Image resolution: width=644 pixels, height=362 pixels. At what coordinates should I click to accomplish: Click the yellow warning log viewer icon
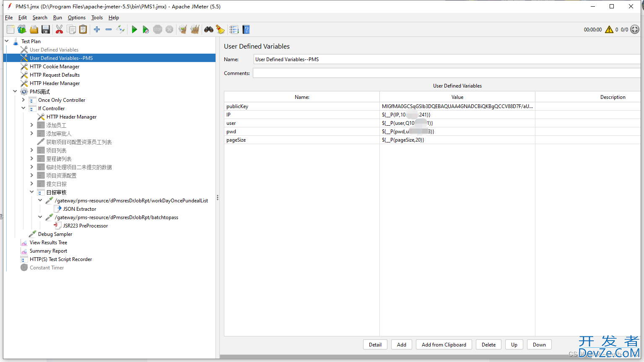[609, 29]
